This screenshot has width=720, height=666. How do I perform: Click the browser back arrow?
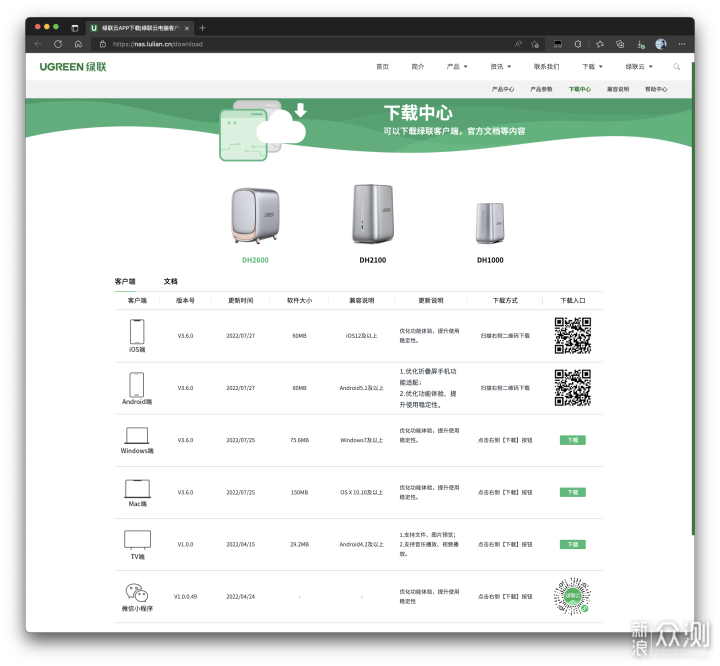pyautogui.click(x=38, y=44)
